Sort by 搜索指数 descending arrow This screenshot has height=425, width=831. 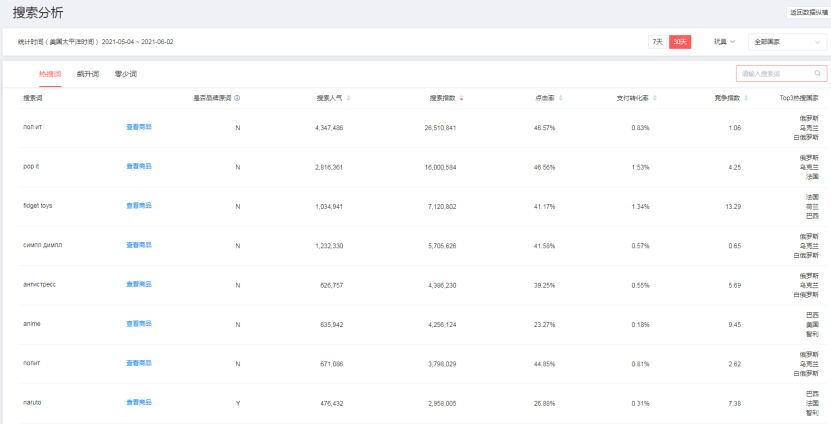pyautogui.click(x=461, y=98)
